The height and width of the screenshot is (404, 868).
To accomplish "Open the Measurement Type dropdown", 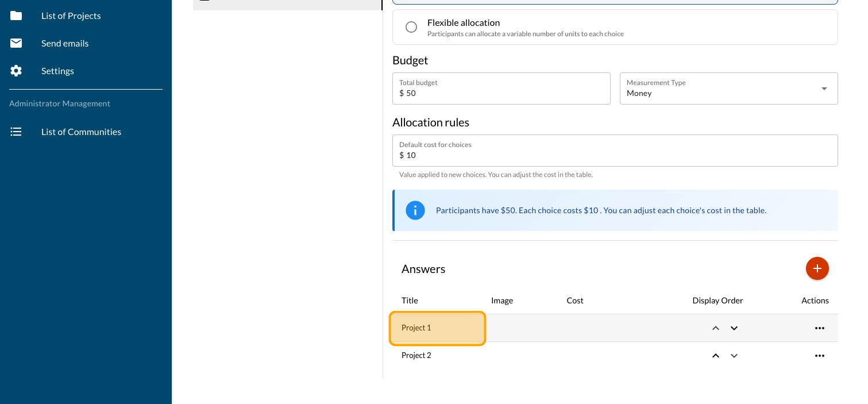I will [x=722, y=89].
